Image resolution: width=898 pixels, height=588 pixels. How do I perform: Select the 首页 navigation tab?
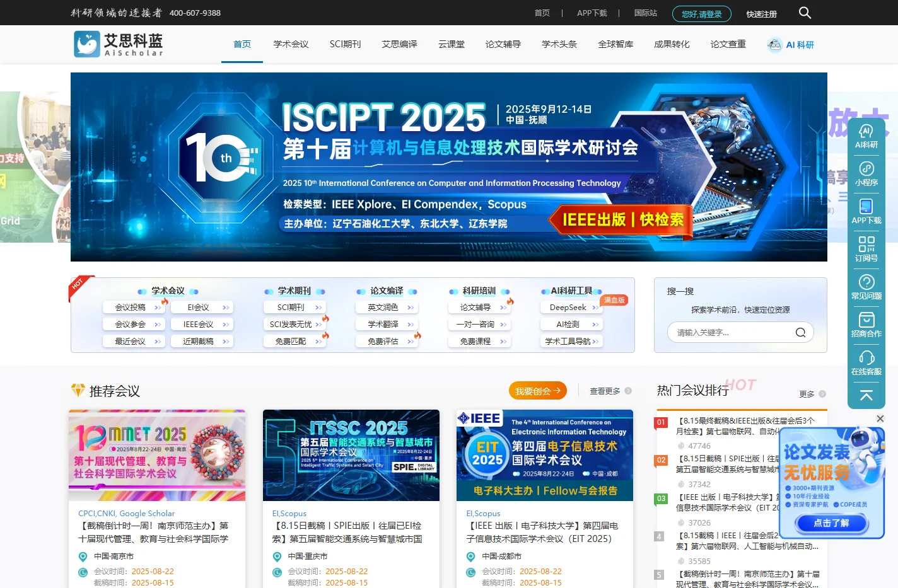point(242,44)
